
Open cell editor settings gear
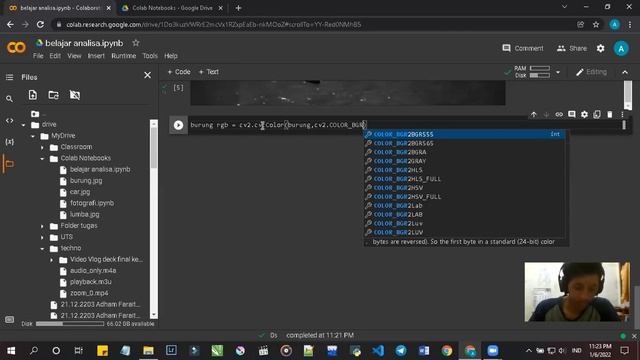click(584, 115)
